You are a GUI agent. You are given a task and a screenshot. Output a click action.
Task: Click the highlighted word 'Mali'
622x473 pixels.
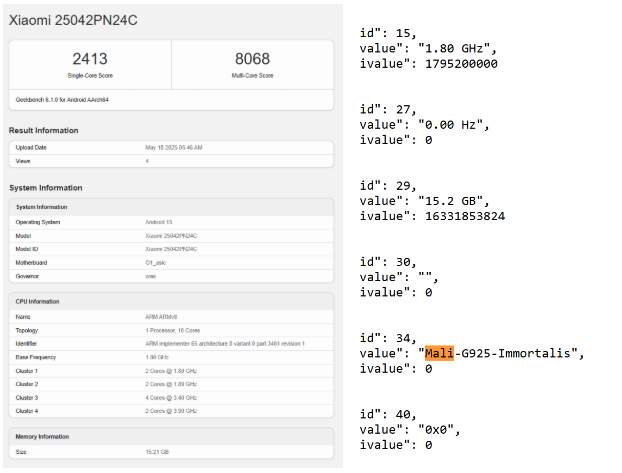coord(439,353)
